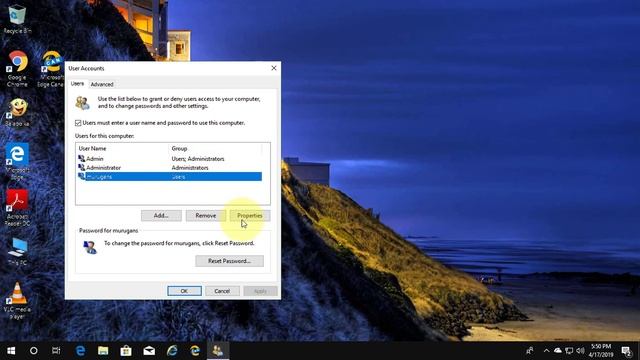Close the User Accounts window
Screen dimensions: 640x360
point(274,68)
